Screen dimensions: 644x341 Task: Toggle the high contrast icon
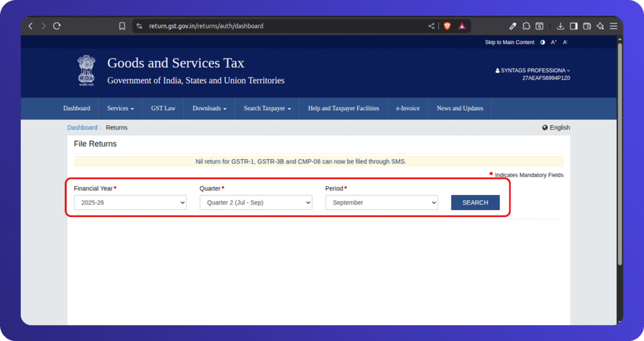click(x=543, y=42)
